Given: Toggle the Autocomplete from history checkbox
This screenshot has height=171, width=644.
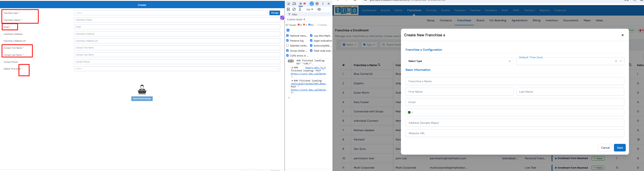Looking at the screenshot, I should 311,45.
